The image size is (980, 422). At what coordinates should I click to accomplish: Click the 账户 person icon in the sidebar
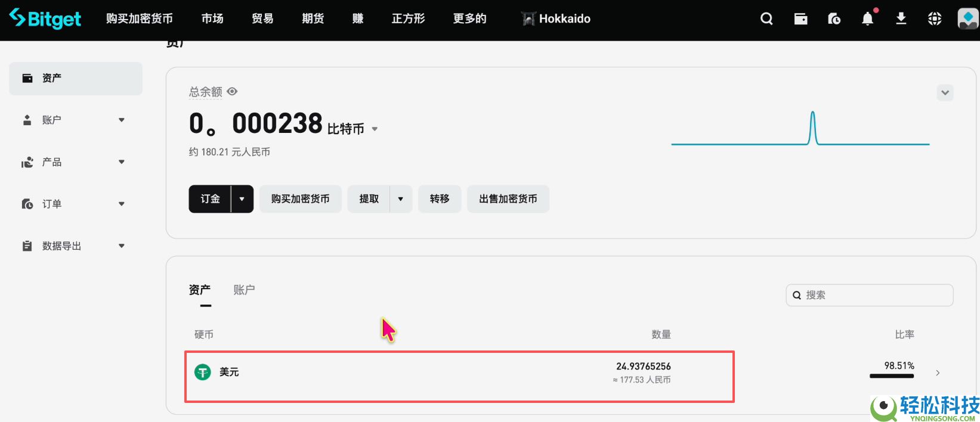pyautogui.click(x=27, y=120)
